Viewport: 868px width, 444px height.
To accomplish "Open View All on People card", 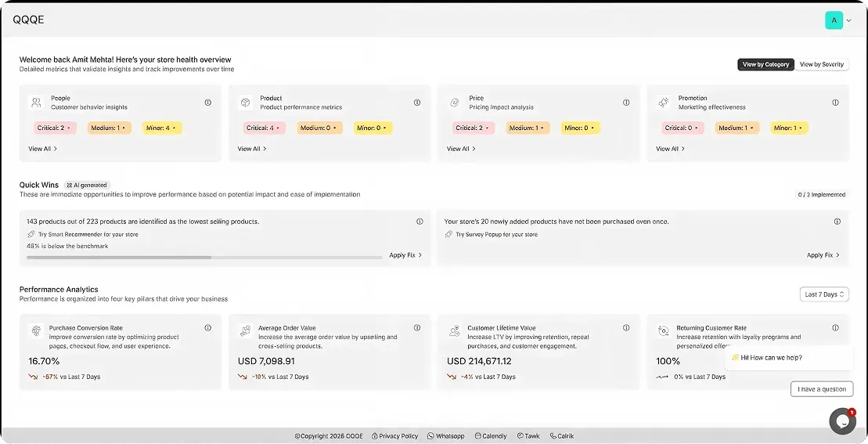I will tap(42, 149).
